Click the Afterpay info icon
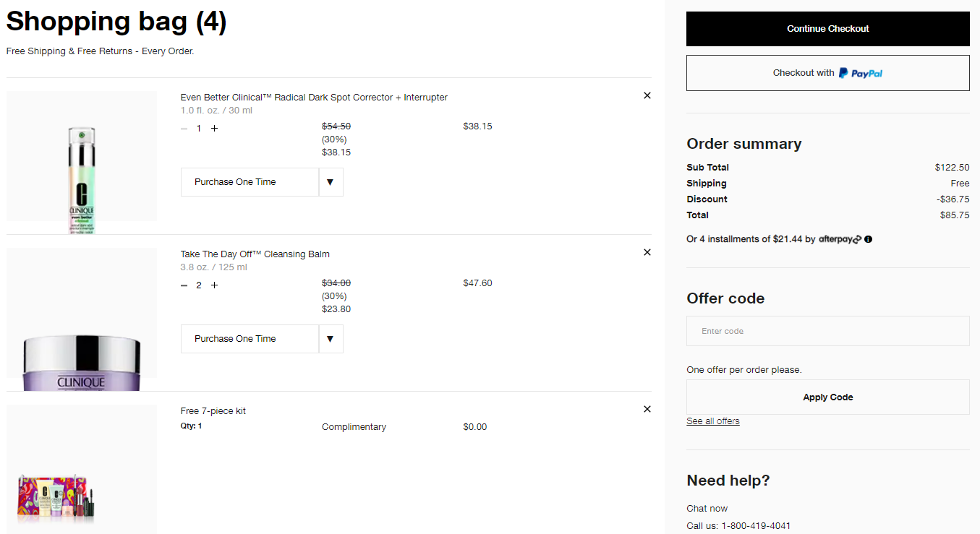This screenshot has height=534, width=980. 868,239
